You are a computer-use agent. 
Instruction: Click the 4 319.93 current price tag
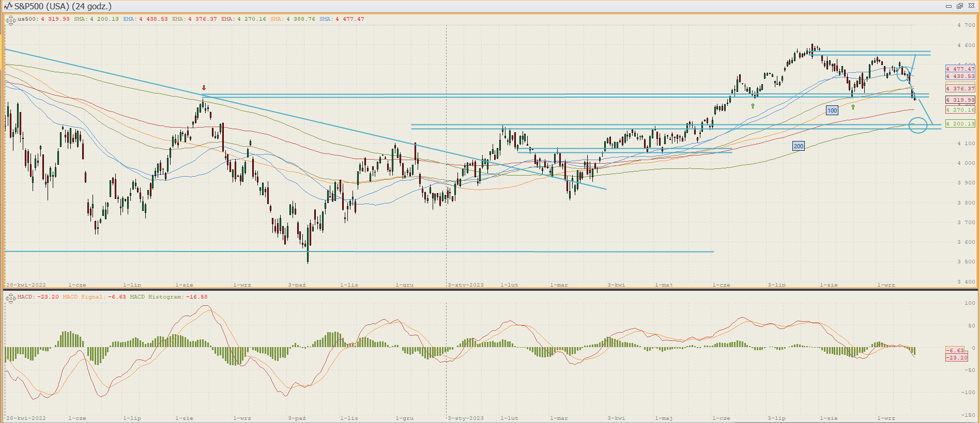point(960,100)
